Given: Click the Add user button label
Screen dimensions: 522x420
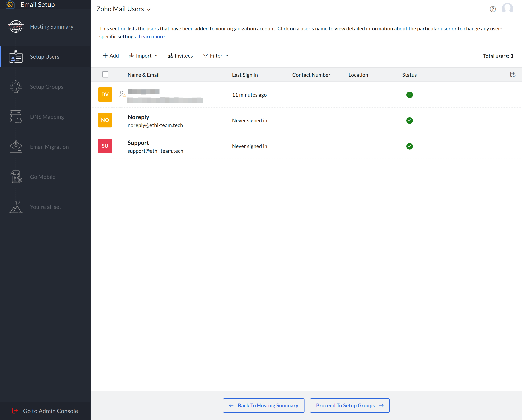Looking at the screenshot, I should click(x=114, y=56).
